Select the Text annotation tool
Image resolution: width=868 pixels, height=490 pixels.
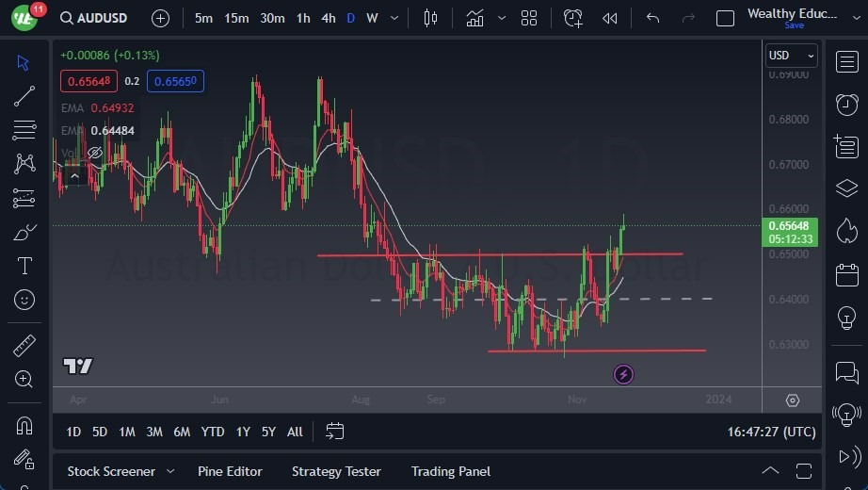(x=24, y=266)
